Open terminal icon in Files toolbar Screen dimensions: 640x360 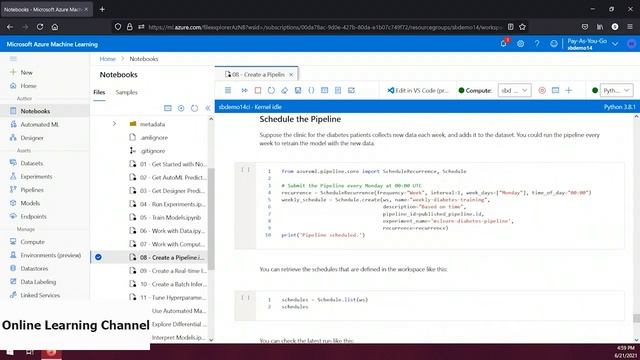(x=167, y=108)
